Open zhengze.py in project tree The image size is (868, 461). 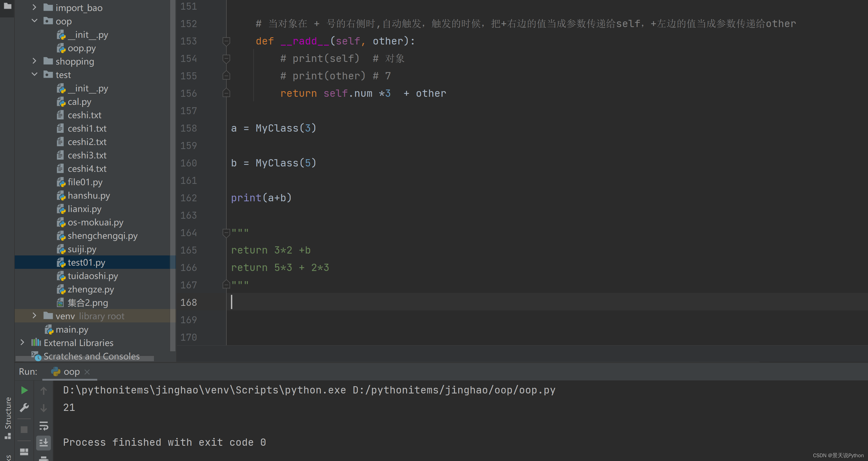[85, 289]
